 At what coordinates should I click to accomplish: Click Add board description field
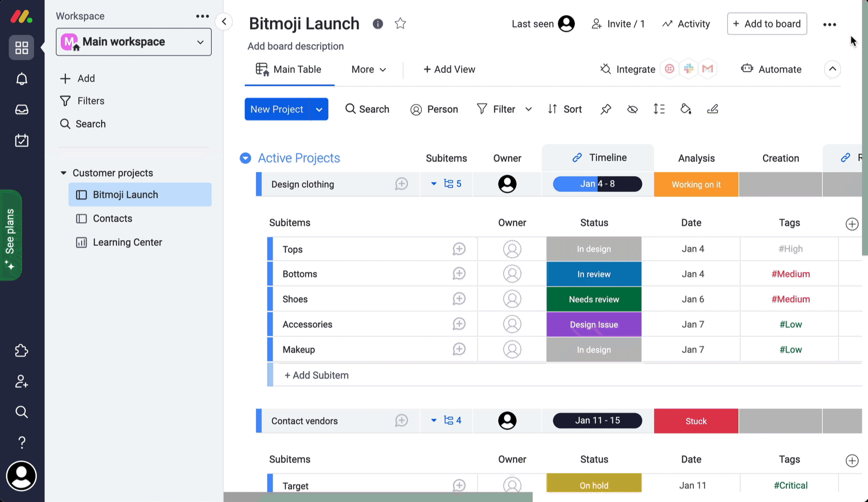pyautogui.click(x=295, y=46)
